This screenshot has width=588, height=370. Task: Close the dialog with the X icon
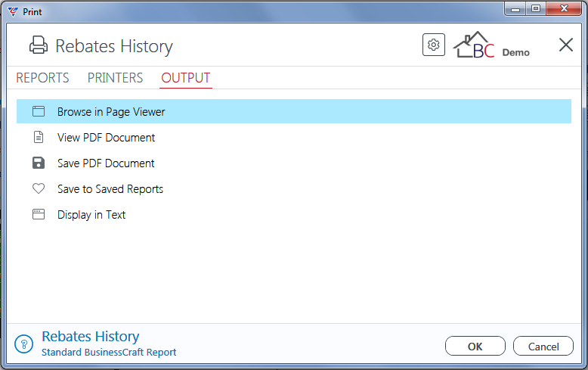pyautogui.click(x=565, y=45)
